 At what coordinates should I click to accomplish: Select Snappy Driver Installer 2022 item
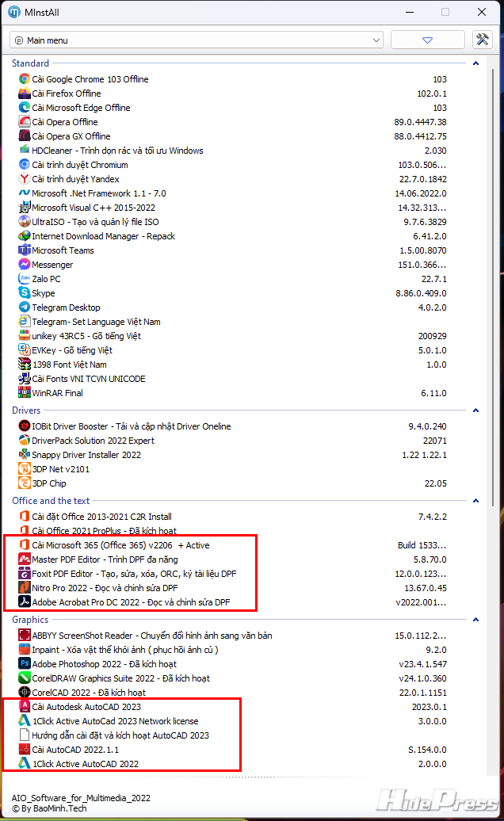coord(86,455)
